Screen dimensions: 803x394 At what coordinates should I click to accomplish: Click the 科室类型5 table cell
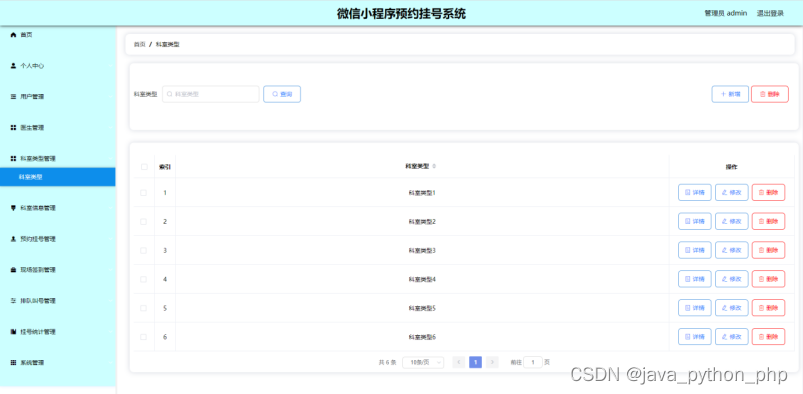[x=422, y=308]
